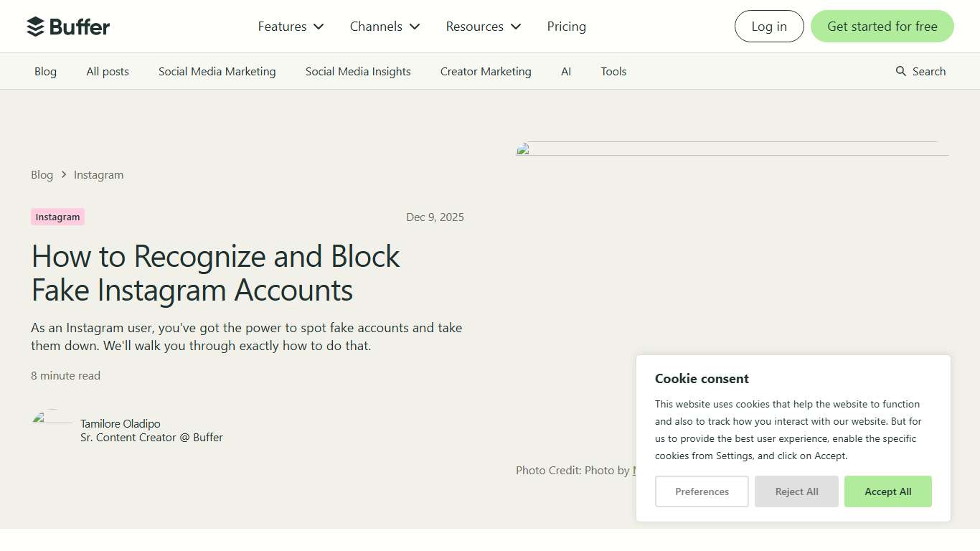Open cookie Preferences

(x=702, y=491)
